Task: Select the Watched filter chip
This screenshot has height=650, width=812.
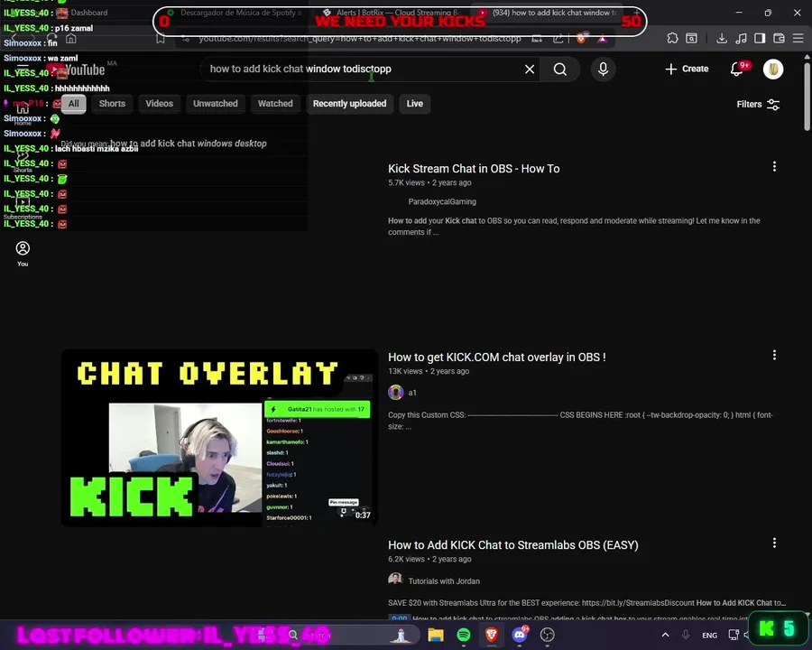Action: tap(275, 104)
